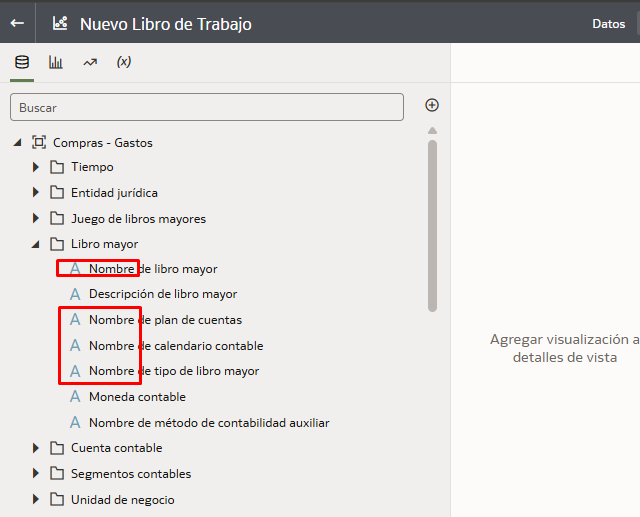Click attribute icon of Moneda contable
640x517 pixels.
pos(75,397)
